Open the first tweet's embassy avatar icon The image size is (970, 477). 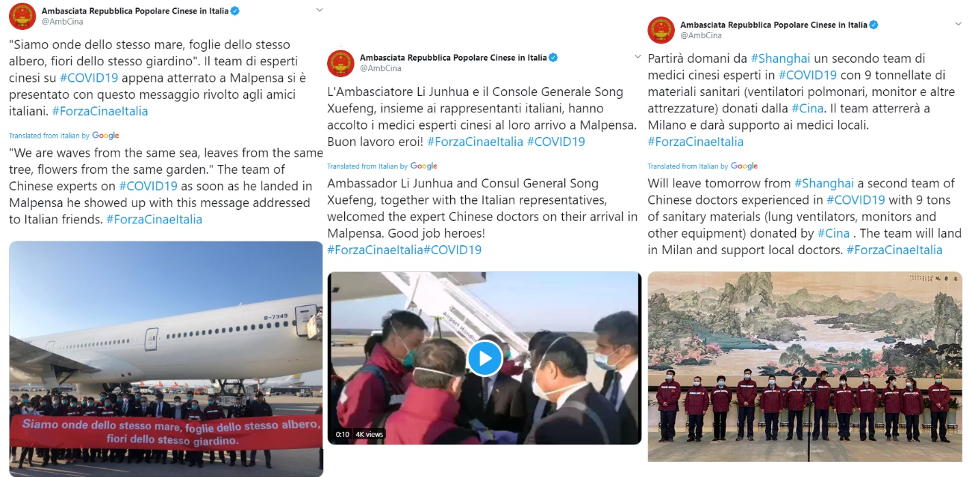click(22, 16)
